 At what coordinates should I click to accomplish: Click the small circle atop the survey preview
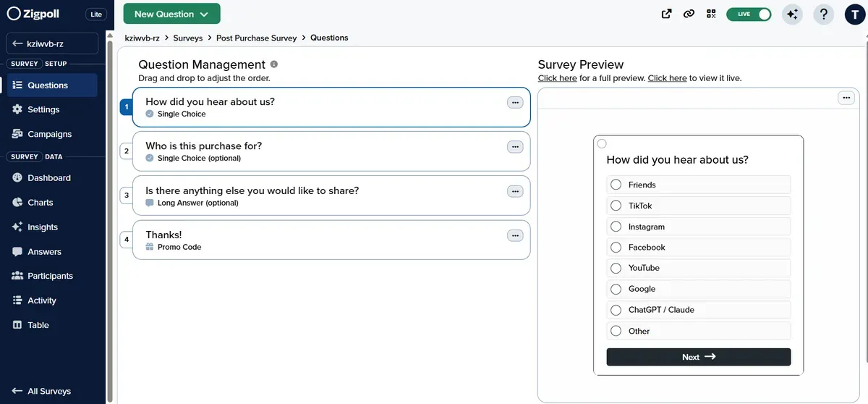(x=602, y=143)
